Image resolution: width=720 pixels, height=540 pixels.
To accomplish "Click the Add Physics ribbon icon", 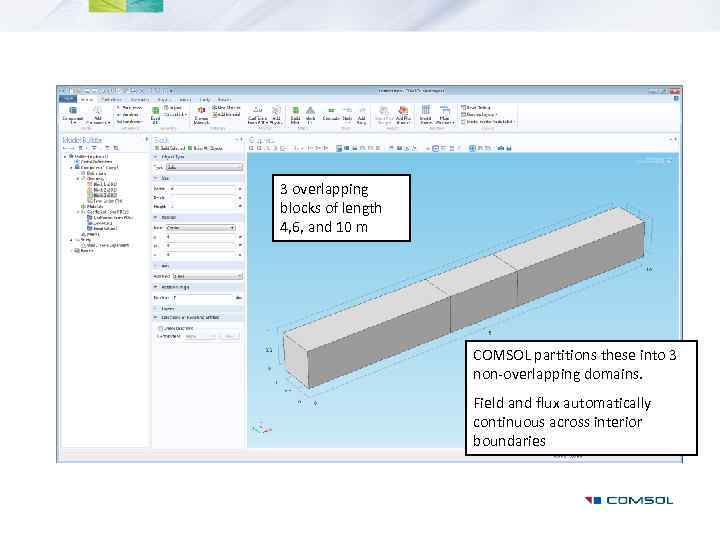I will [x=276, y=110].
